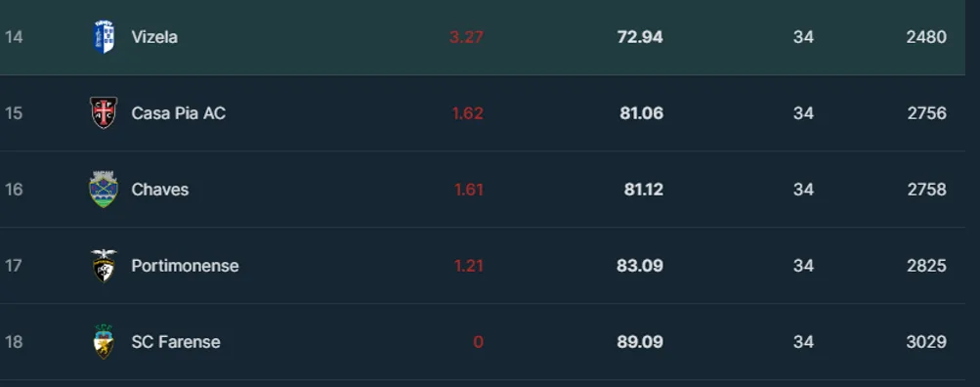Click the SC Farense lion crest icon
The width and height of the screenshot is (980, 387).
104,342
